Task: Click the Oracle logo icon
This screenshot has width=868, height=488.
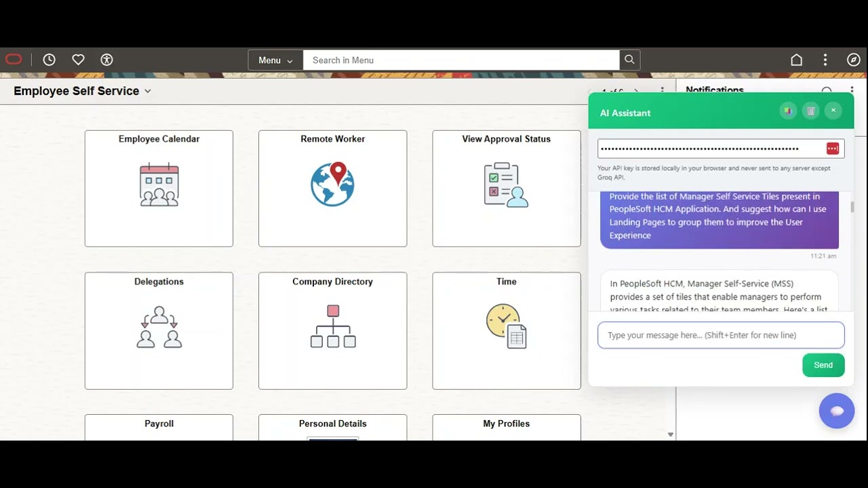Action: pos(14,60)
